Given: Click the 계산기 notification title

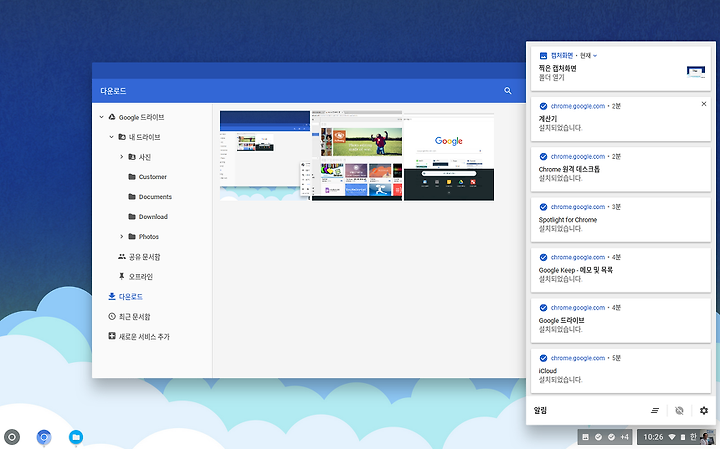Looking at the screenshot, I should click(548, 118).
